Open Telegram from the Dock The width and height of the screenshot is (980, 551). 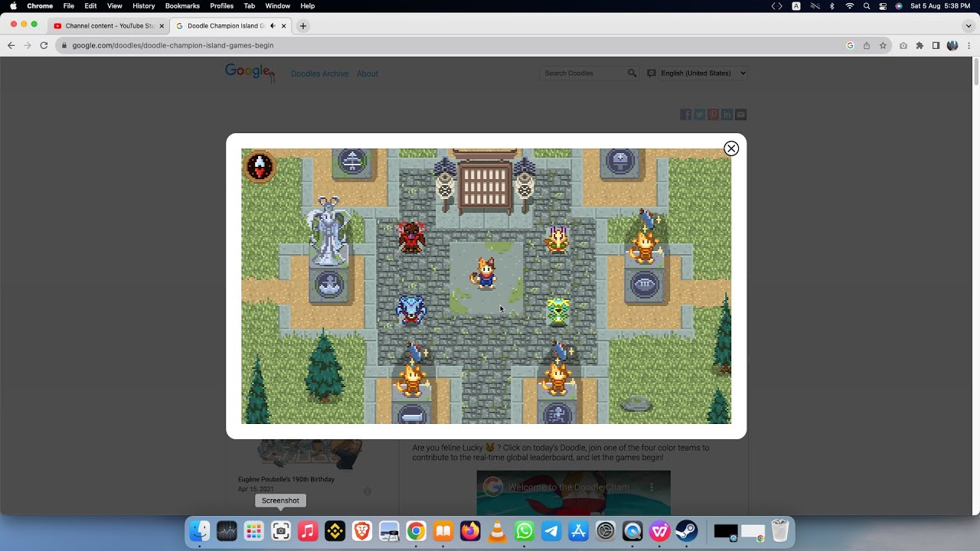(551, 531)
